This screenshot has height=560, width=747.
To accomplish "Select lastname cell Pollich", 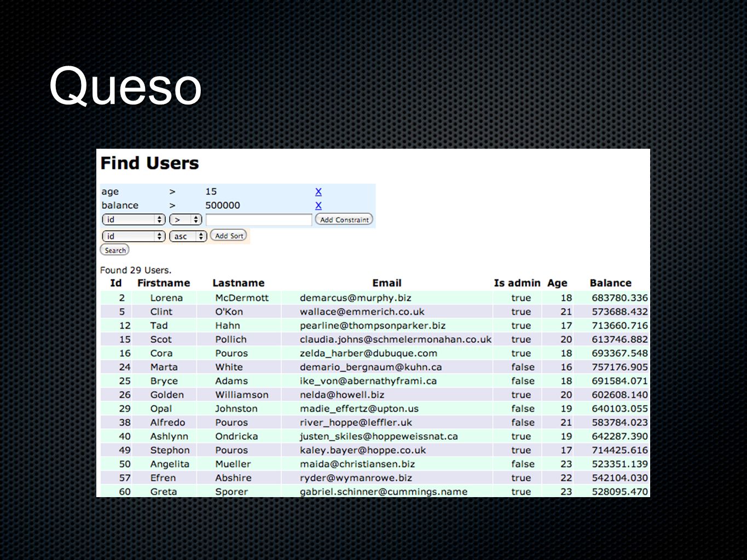I will pyautogui.click(x=230, y=340).
